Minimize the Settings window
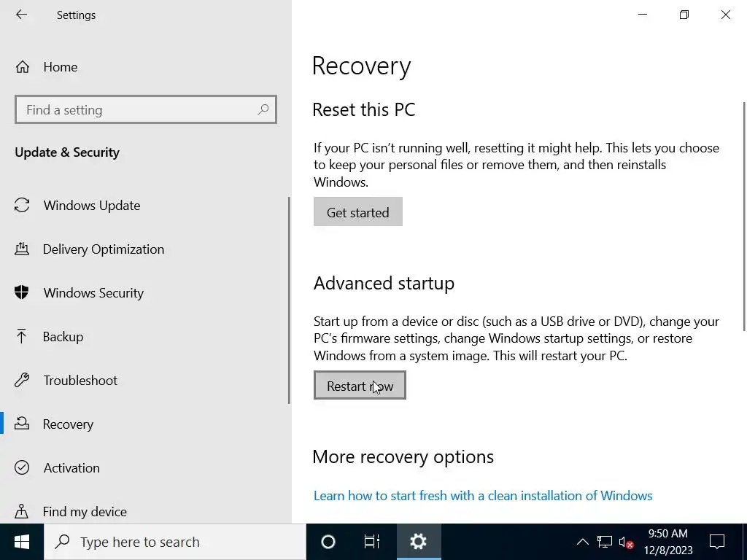Image resolution: width=747 pixels, height=560 pixels. click(x=643, y=15)
